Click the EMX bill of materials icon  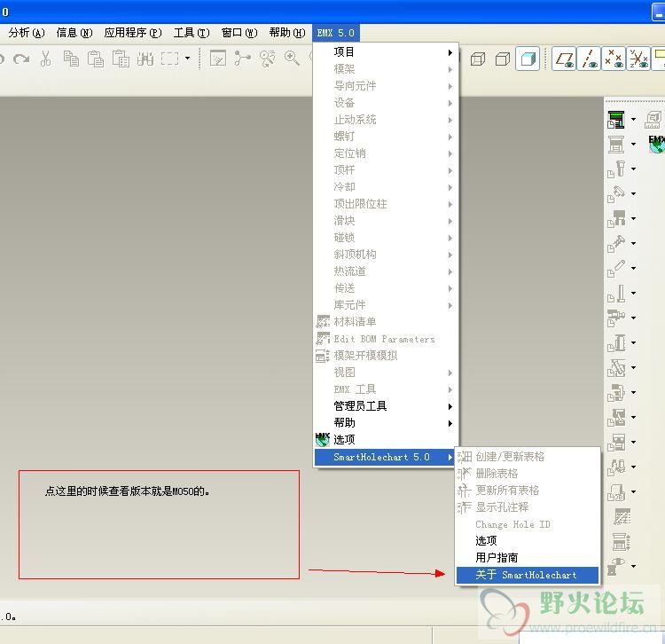click(622, 517)
